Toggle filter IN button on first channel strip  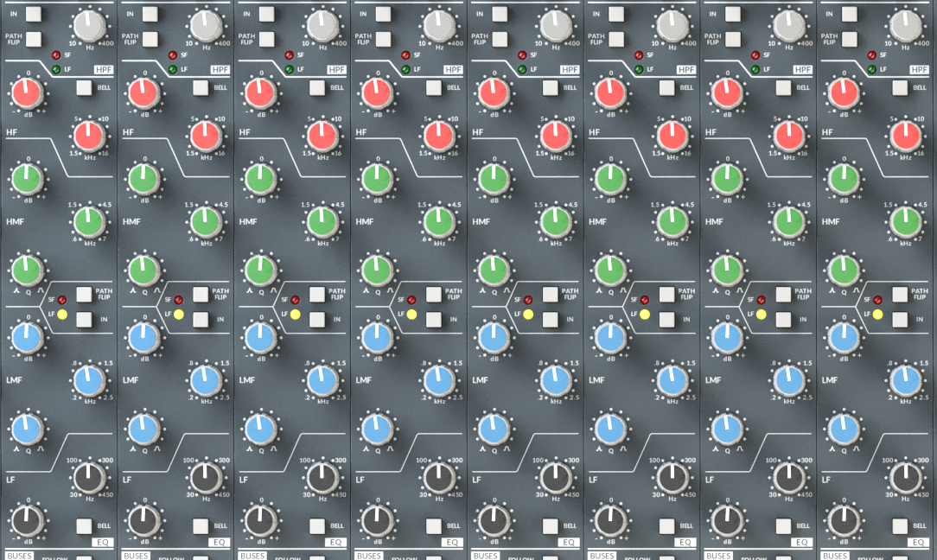pos(33,13)
